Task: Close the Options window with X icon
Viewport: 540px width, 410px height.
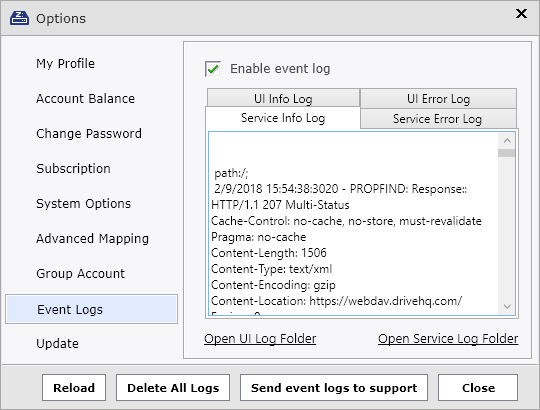Action: [521, 14]
